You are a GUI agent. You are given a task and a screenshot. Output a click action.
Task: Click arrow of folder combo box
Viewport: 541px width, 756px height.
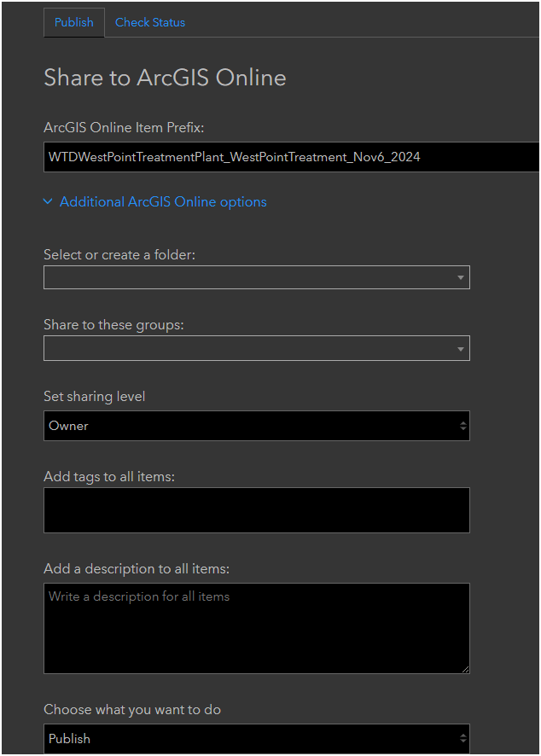461,277
